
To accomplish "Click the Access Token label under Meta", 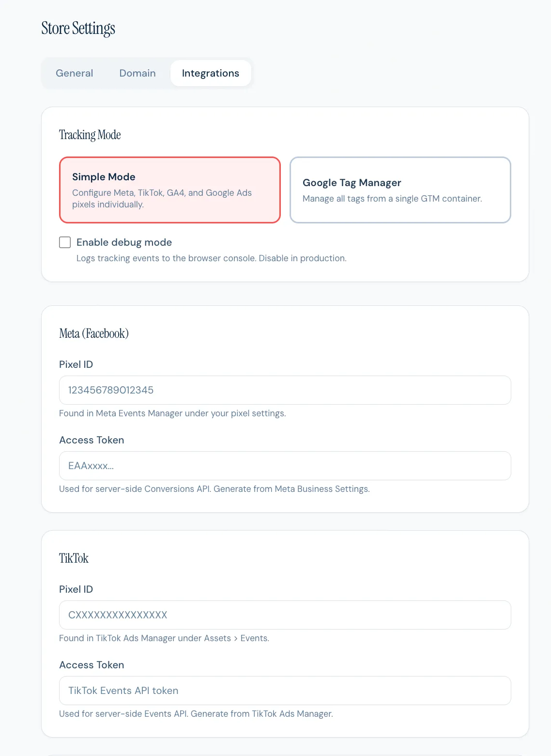I will tap(92, 440).
